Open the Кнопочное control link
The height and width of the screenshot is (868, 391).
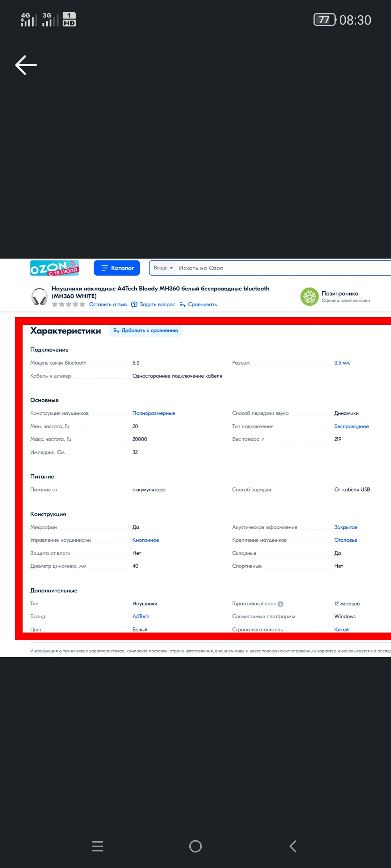146,540
